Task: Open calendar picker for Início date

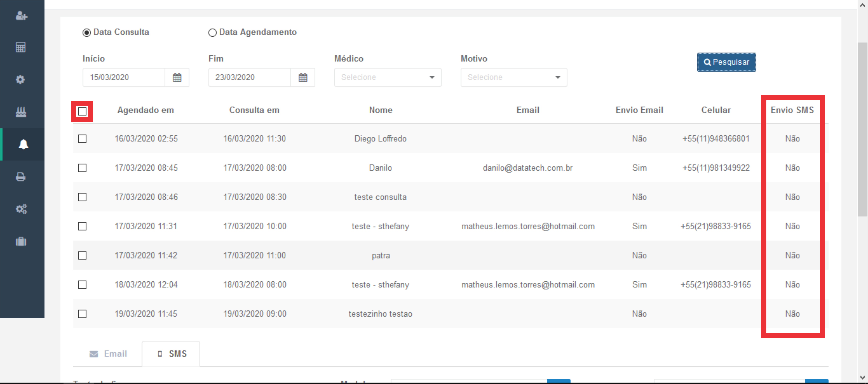Action: tap(177, 77)
